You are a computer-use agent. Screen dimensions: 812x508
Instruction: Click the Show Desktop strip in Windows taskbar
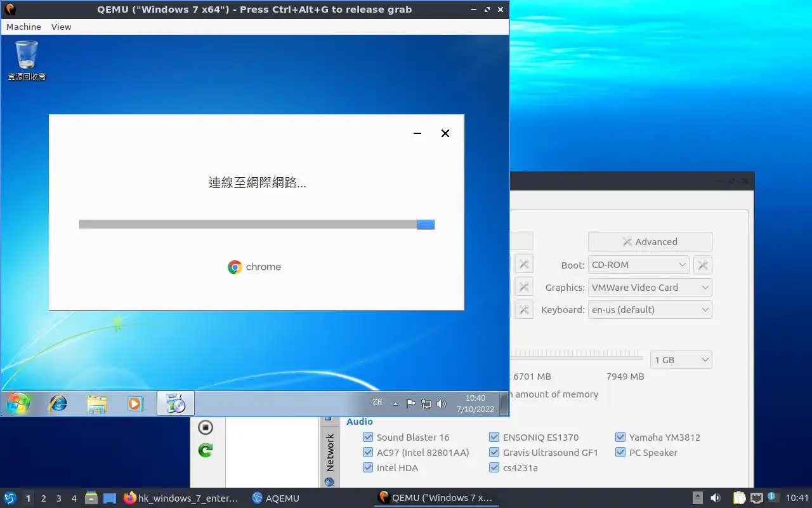tap(504, 403)
